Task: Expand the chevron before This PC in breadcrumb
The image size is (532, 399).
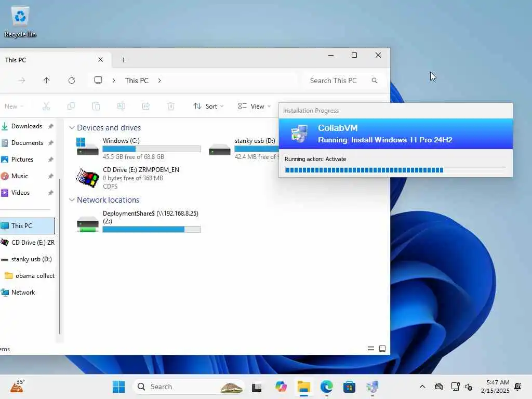Action: click(114, 81)
